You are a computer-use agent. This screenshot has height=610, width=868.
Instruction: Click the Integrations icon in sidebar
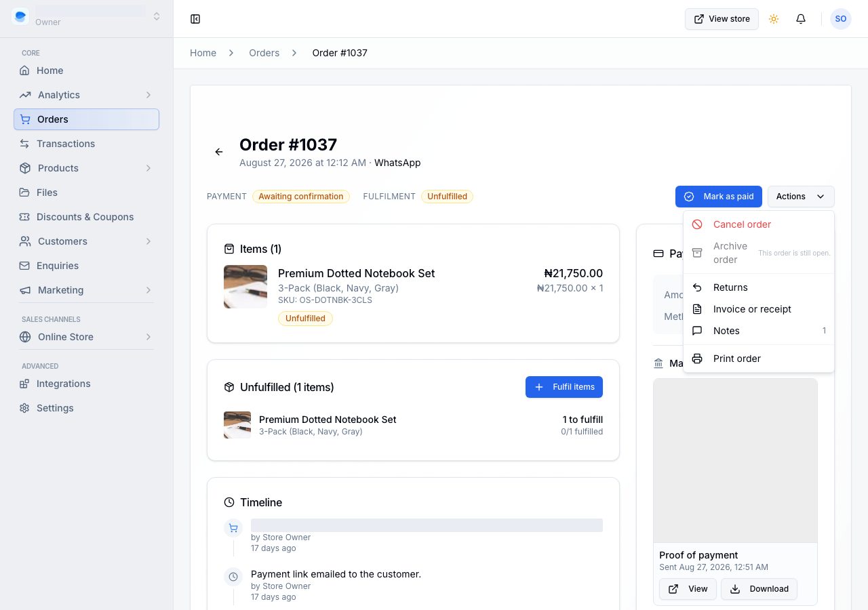[24, 384]
